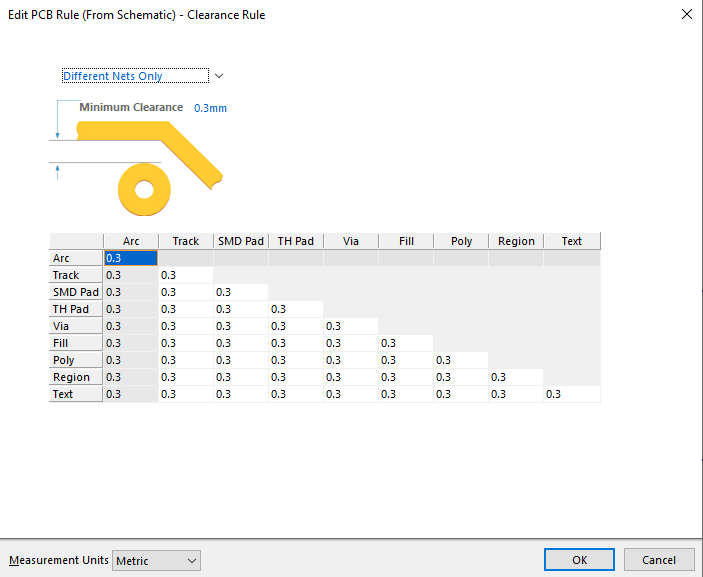Click the highlighted Arc to Arc clearance cell
The width and height of the screenshot is (703, 577).
pos(131,258)
